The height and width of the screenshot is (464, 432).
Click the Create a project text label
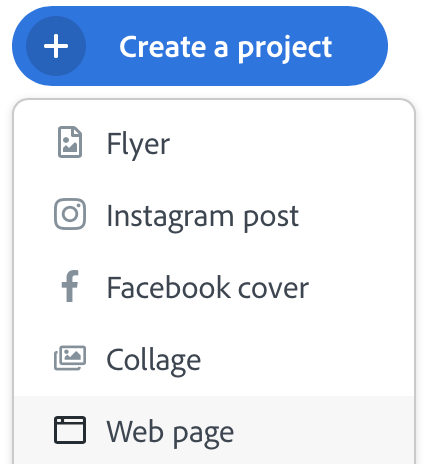pos(226,48)
